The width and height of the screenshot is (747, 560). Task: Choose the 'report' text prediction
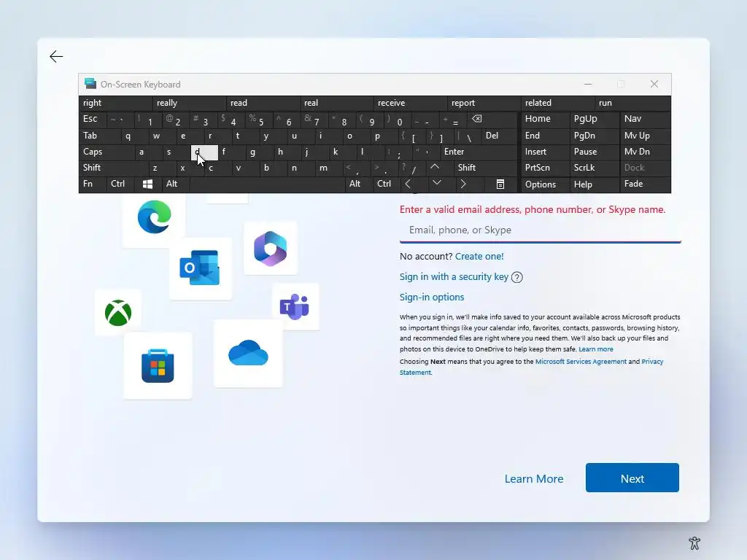point(484,103)
